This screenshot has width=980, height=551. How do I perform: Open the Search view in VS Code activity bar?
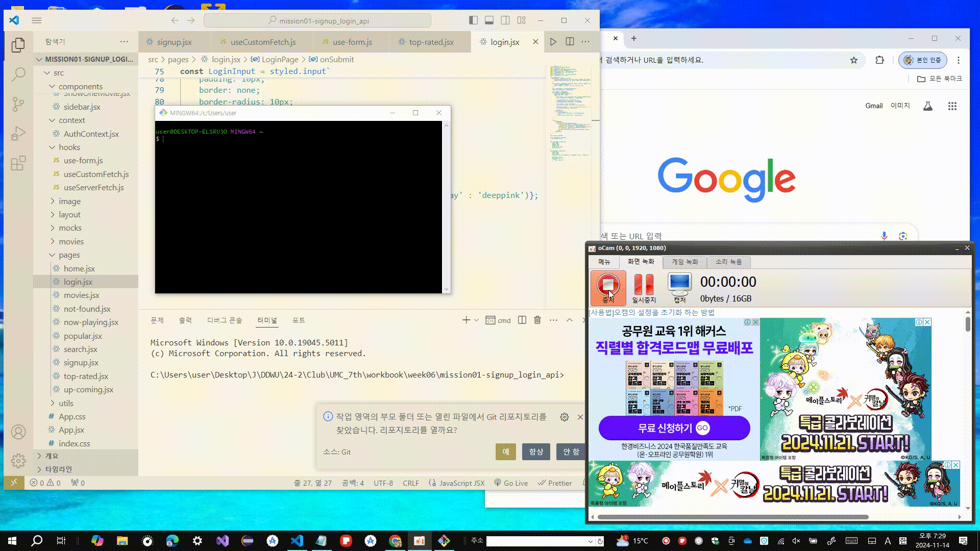(18, 74)
